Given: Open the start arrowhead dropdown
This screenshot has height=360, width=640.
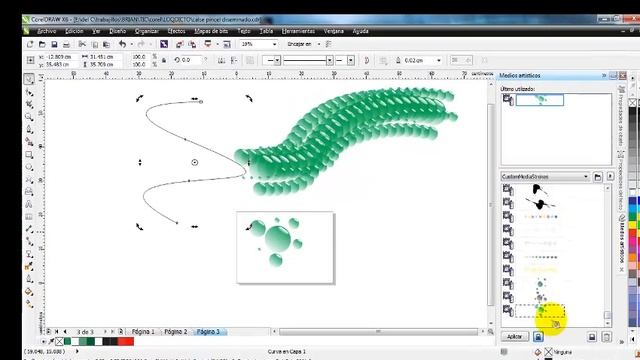Looking at the screenshot, I should coord(277,60).
